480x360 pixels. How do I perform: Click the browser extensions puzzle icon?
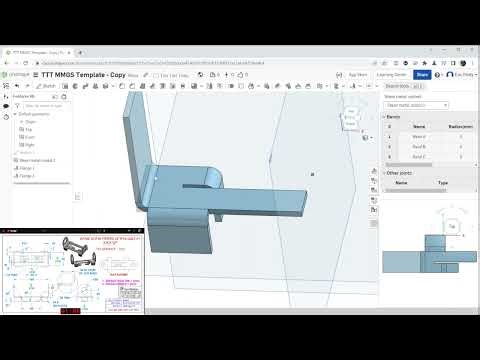point(425,63)
